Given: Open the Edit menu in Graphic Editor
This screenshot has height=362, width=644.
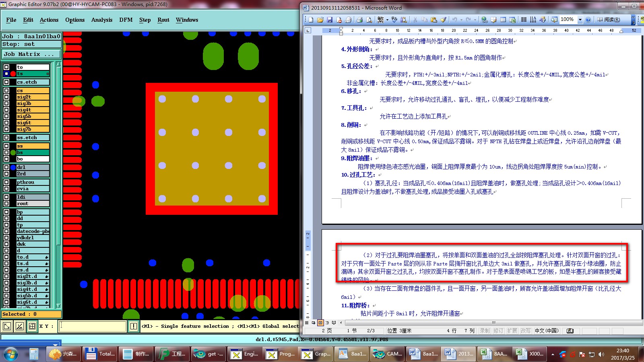Looking at the screenshot, I should tap(28, 20).
